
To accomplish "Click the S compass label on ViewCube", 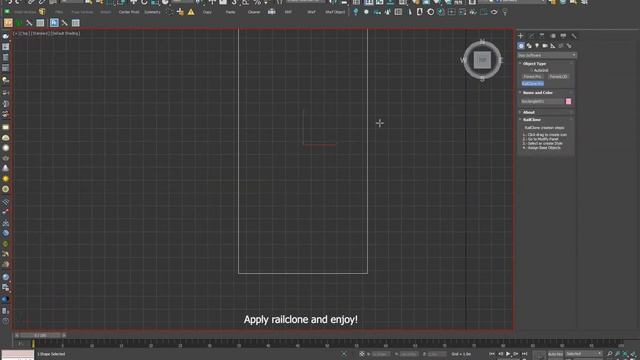I will click(482, 79).
